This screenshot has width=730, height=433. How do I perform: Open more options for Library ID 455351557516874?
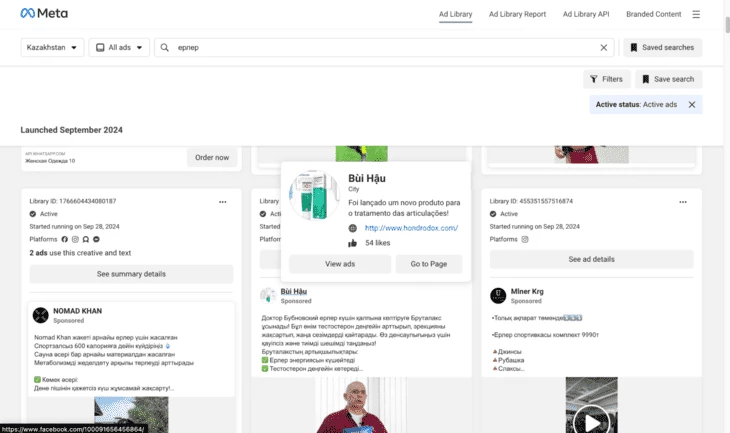coord(683,202)
